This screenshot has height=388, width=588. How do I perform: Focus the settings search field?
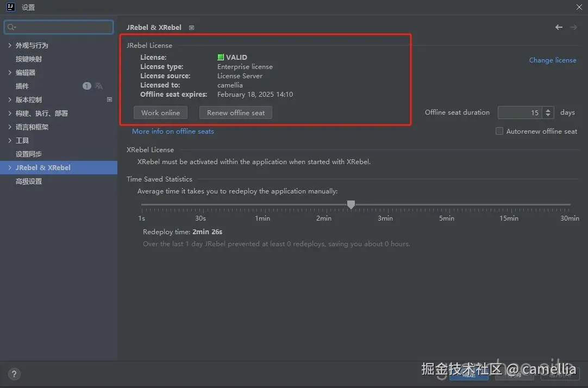click(59, 27)
